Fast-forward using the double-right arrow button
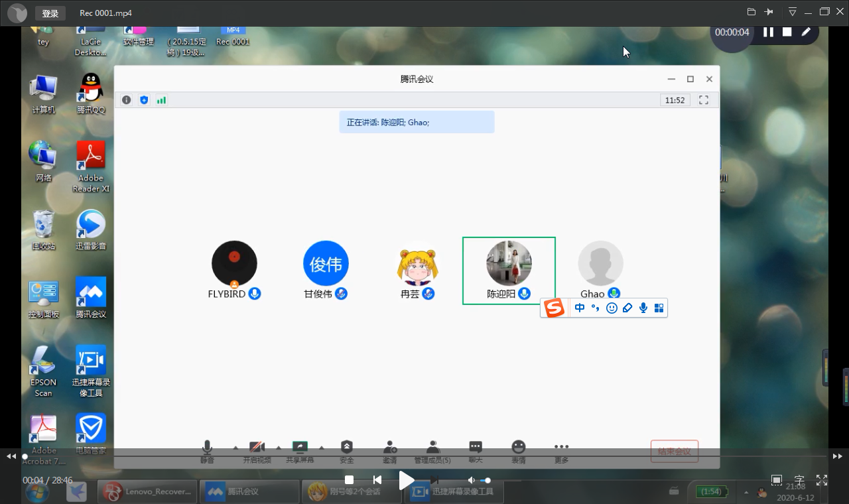849x504 pixels. pos(838,456)
